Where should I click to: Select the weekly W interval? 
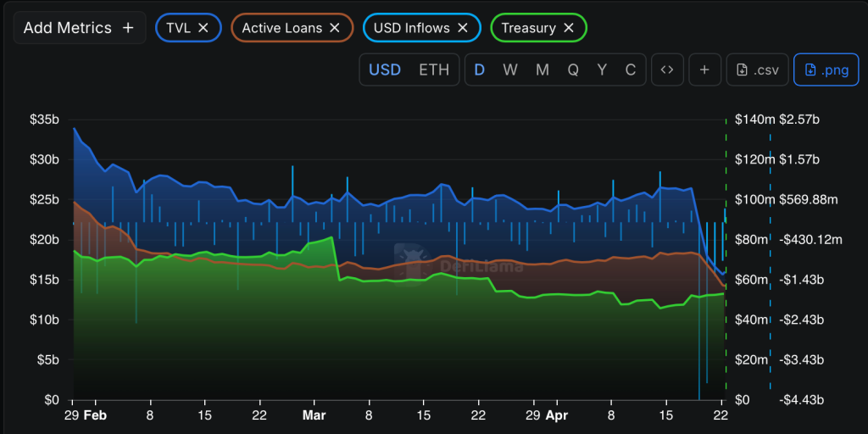510,70
